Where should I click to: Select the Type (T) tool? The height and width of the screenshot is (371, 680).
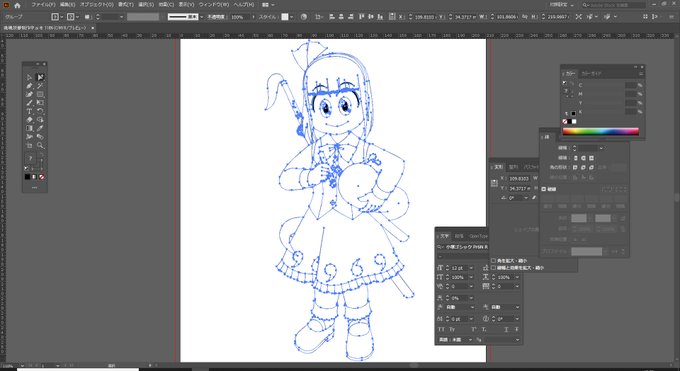[29, 111]
